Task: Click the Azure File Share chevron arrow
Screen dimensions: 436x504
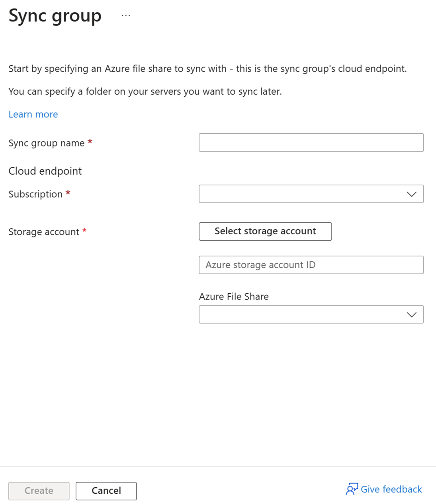Action: pos(411,314)
